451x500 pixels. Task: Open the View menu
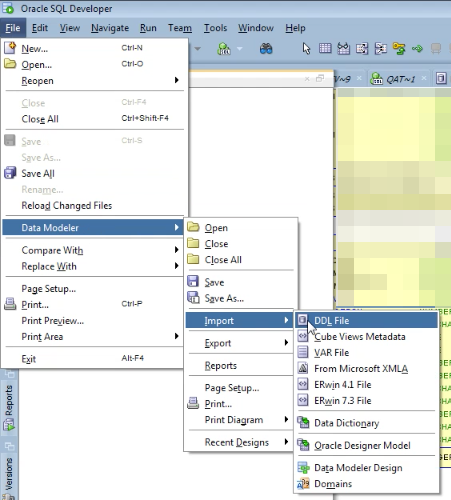click(70, 28)
